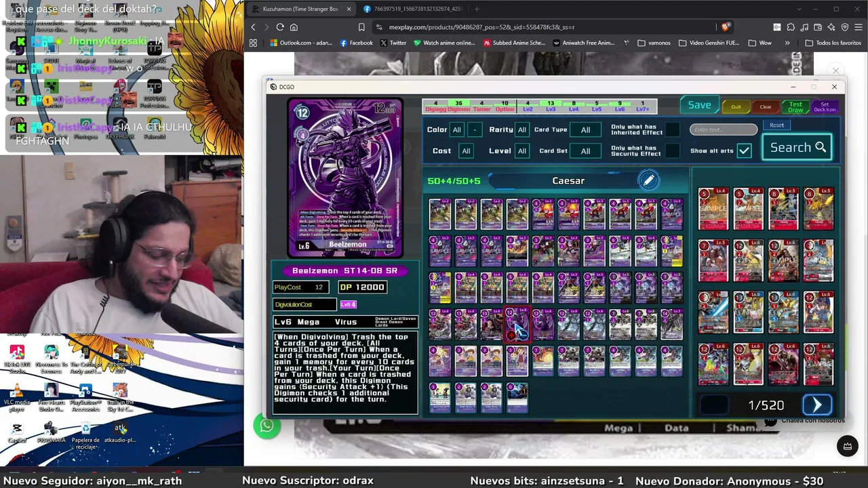Open the Rarity filter dropdown
This screenshot has width=868, height=488.
pos(521,129)
